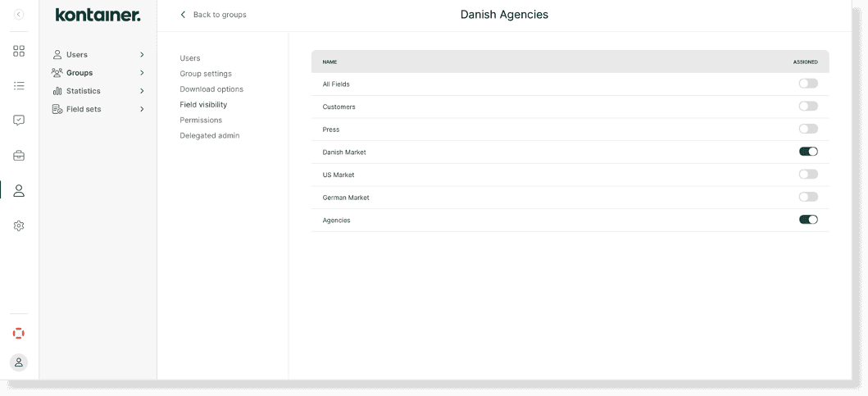Go back to groups
Viewport: 868px width, 396px height.
coord(213,15)
